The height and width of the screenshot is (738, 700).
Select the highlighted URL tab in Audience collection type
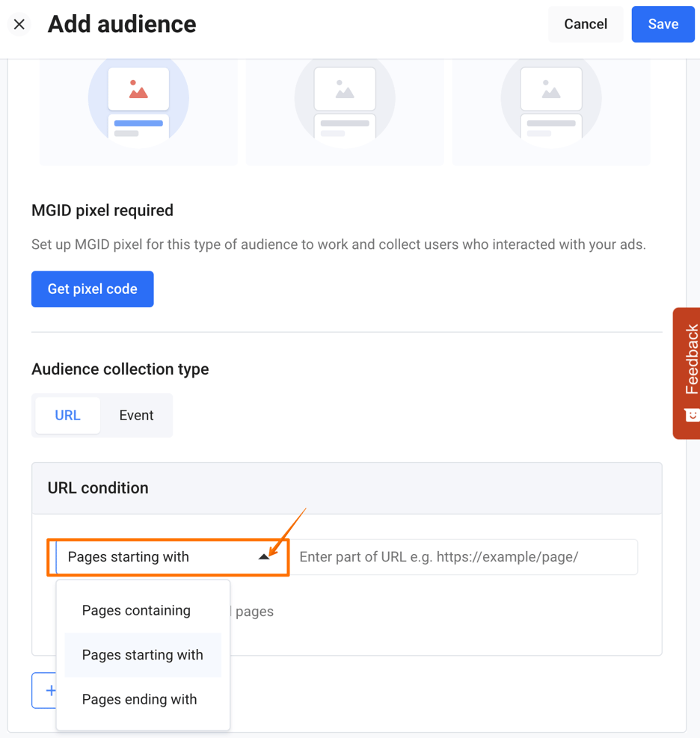point(67,415)
